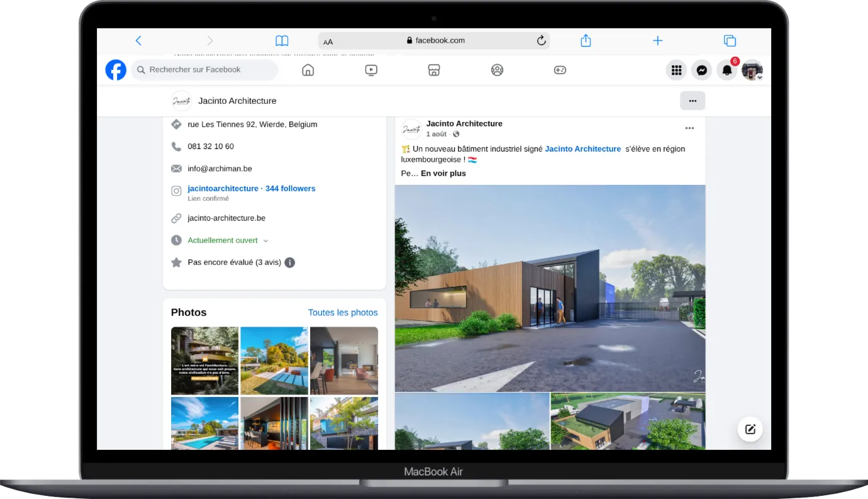Open the AA reader text-size menu

pyautogui.click(x=328, y=42)
